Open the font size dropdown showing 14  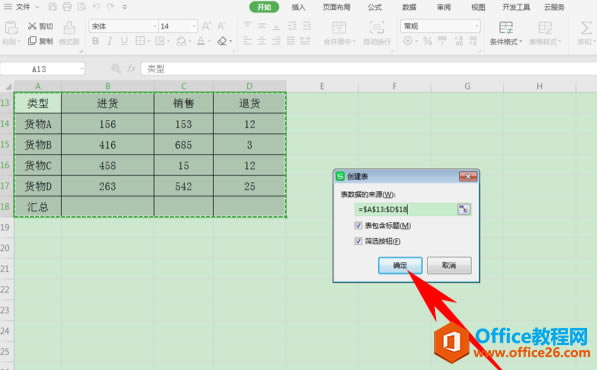tap(195, 26)
